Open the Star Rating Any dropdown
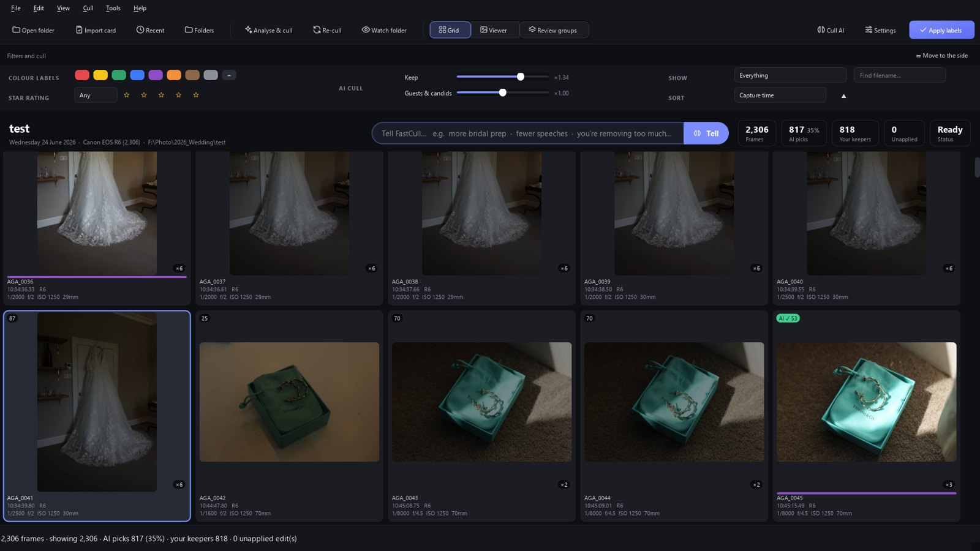980x551 pixels. (x=96, y=95)
